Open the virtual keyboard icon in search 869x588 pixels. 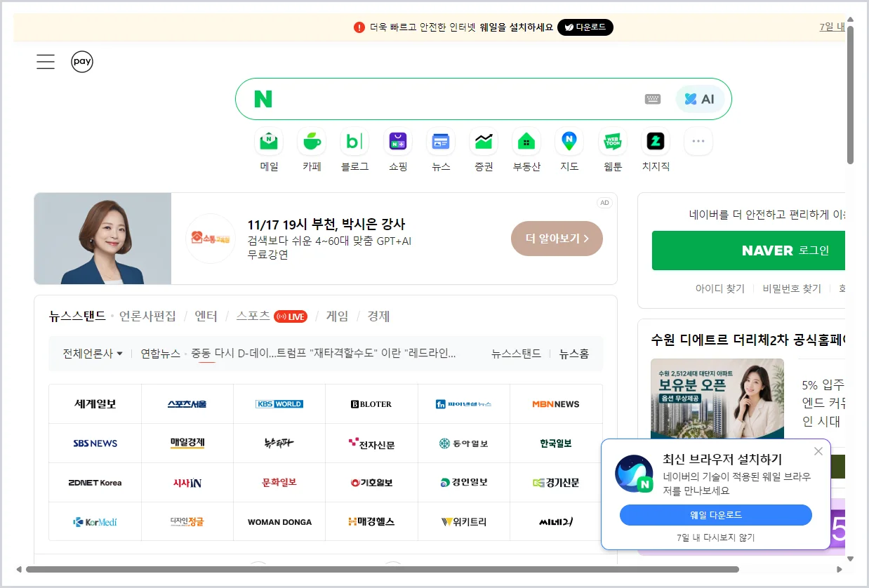point(653,99)
